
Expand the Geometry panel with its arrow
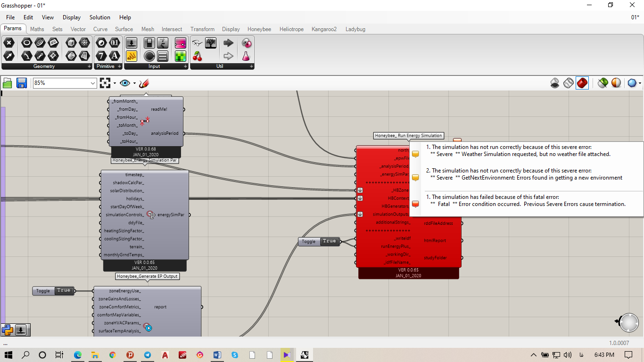[x=90, y=66]
